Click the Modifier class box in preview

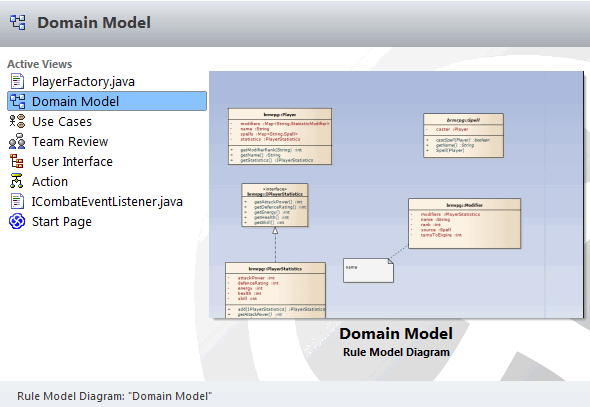465,223
